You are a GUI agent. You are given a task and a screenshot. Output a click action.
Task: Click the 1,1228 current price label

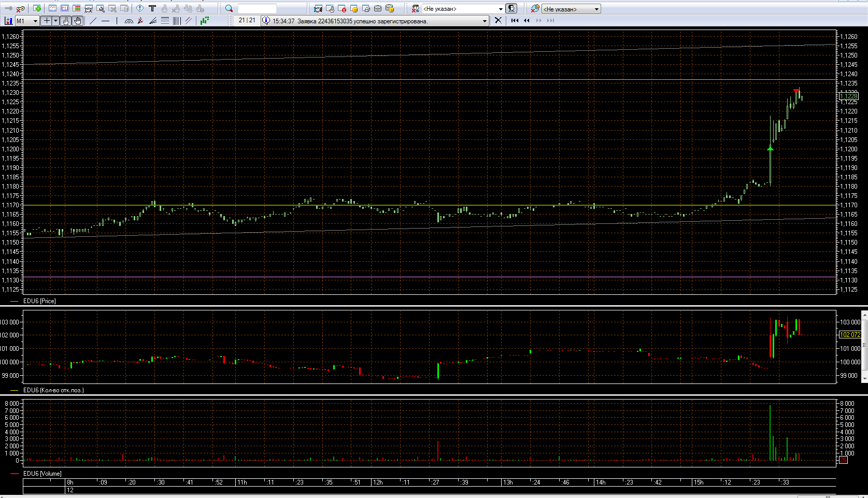click(849, 96)
